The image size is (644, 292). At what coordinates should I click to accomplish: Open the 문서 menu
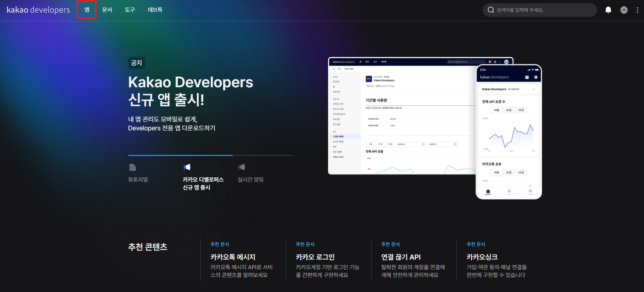107,10
